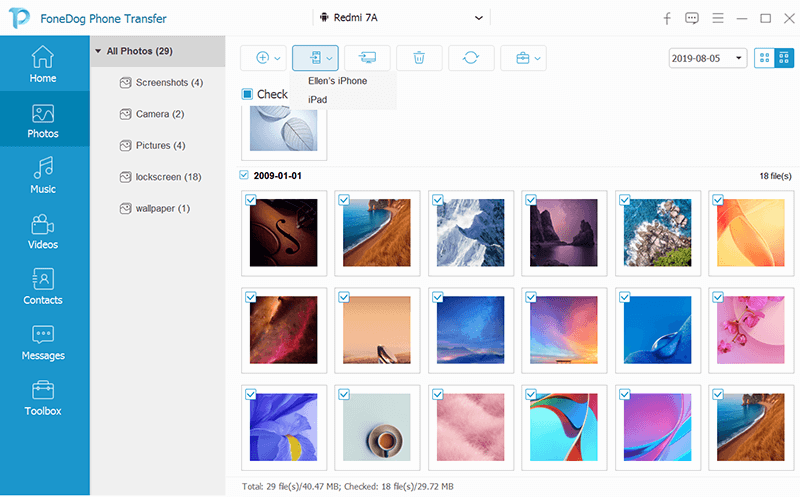This screenshot has height=497, width=800.
Task: Delete selected photos with trash icon
Action: click(419, 58)
